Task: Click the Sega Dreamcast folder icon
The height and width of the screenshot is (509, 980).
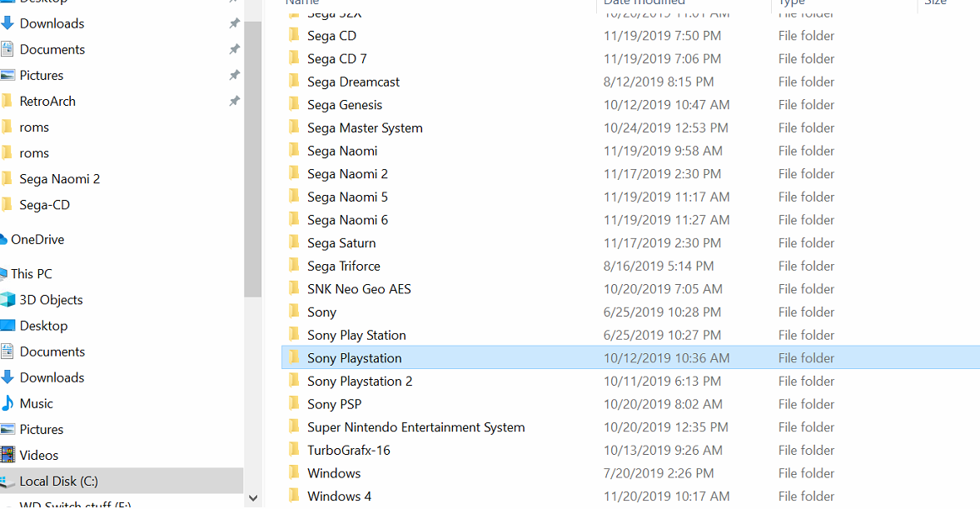Action: (294, 82)
